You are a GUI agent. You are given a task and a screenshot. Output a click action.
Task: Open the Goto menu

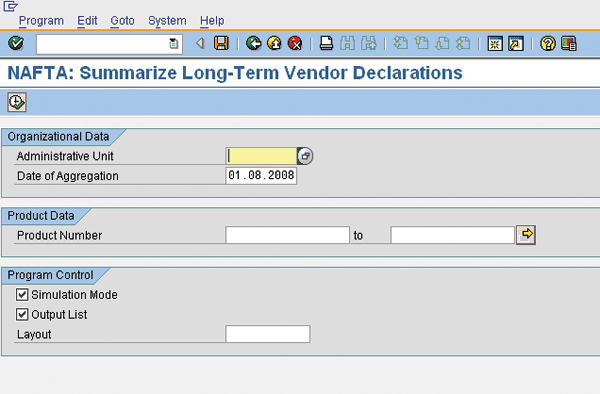coord(122,21)
